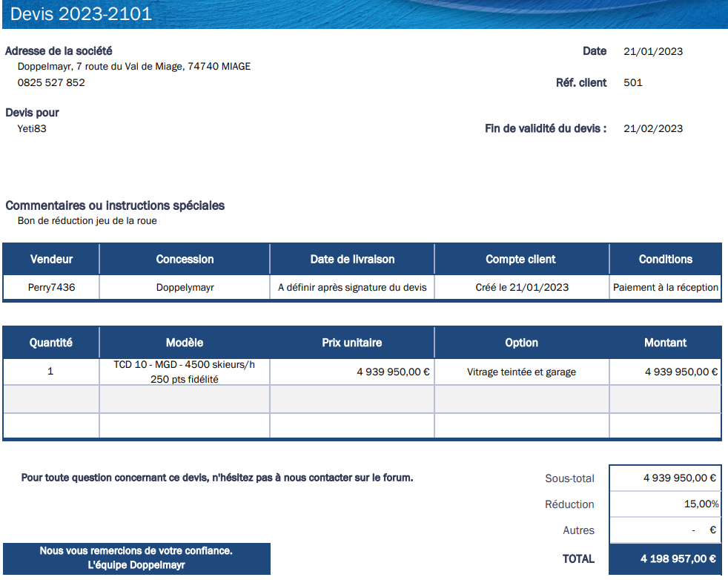Screen dimensions: 728x580
Task: Click the 'Devis pour' heading
Action: 32,113
